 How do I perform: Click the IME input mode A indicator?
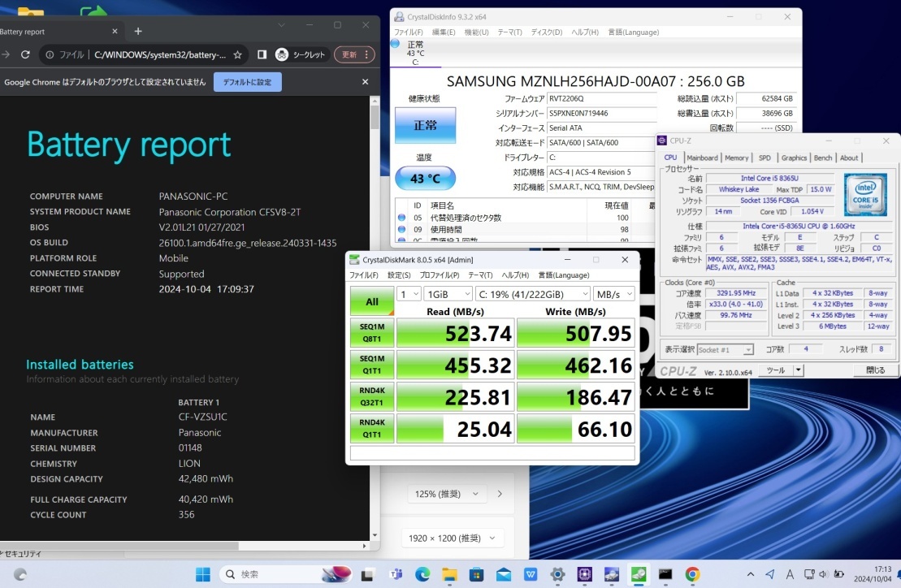coord(790,574)
